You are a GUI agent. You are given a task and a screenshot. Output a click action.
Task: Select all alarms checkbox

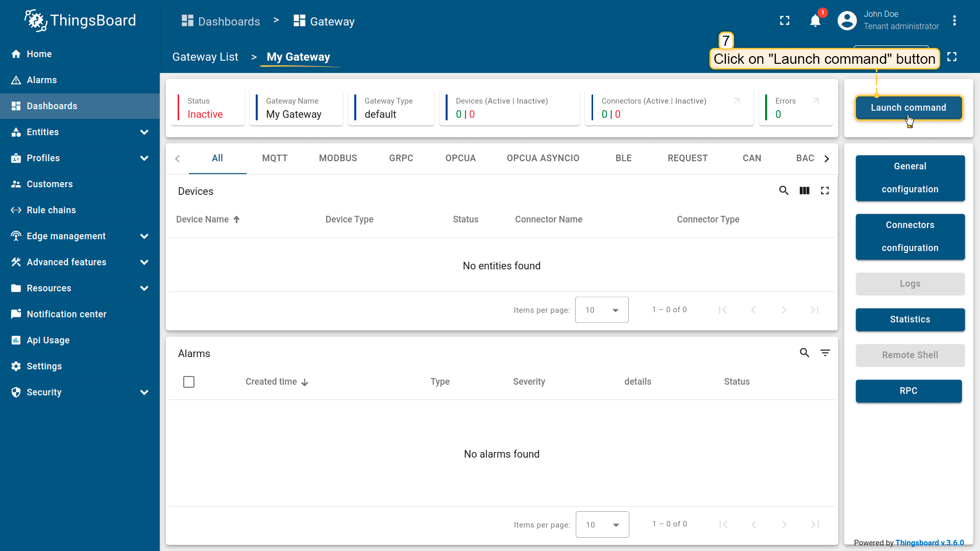pyautogui.click(x=189, y=382)
